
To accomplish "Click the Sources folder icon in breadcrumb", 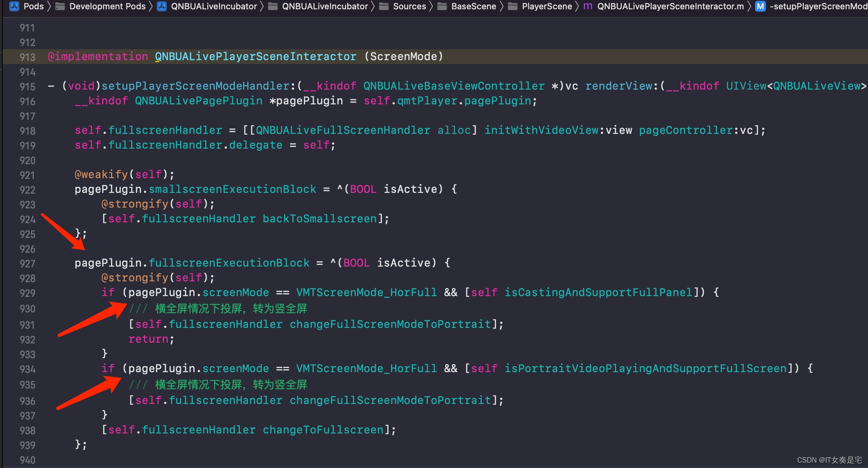I will click(384, 6).
